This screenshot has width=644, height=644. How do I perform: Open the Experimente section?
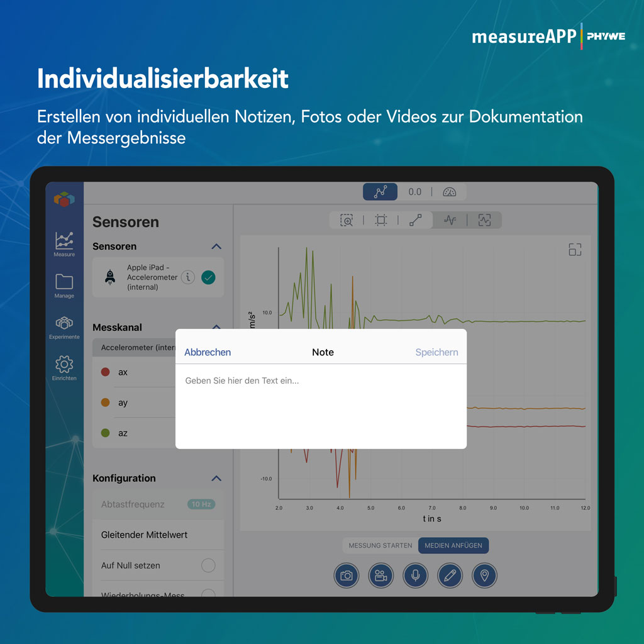tap(64, 327)
